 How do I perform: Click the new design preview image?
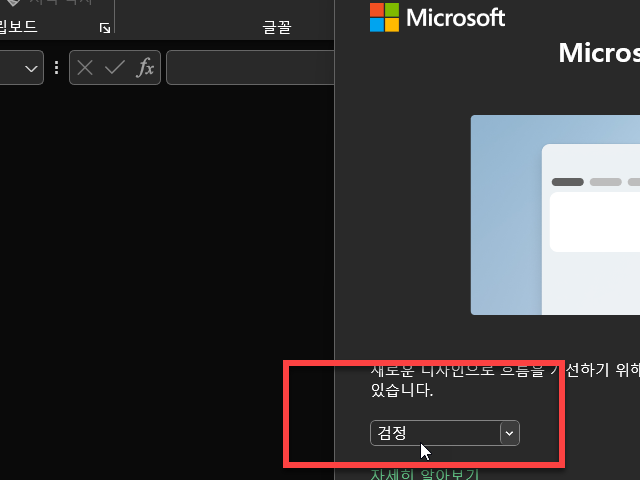tap(555, 215)
